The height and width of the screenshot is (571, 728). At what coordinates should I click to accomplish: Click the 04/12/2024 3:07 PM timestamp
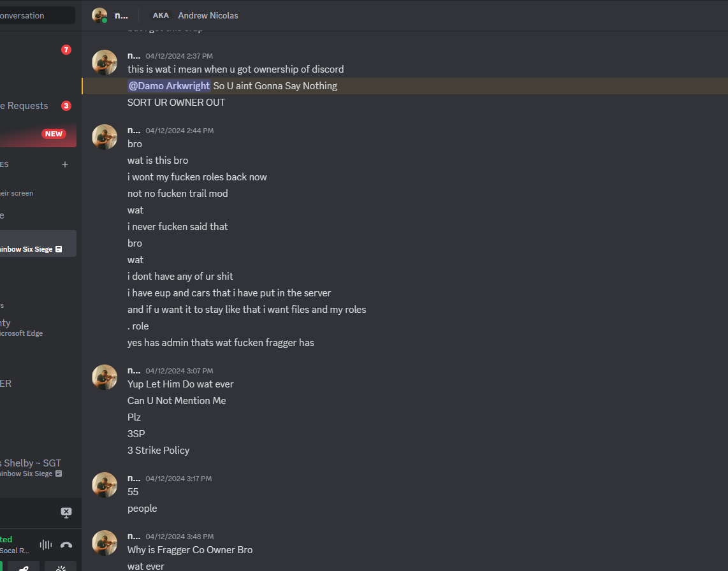179,371
